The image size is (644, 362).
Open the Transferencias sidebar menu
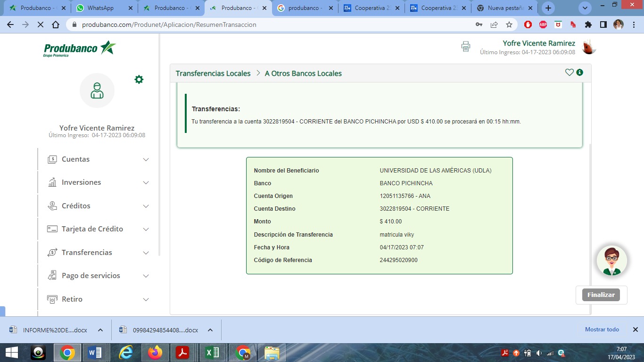tap(98, 253)
